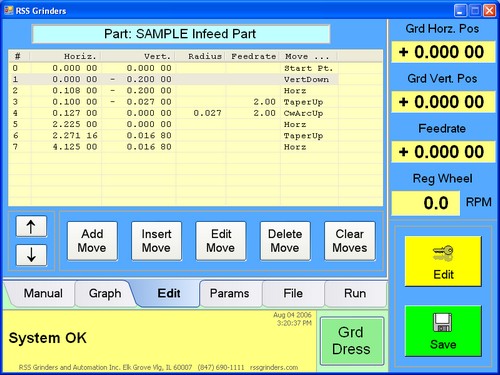Select the TaperUp move in row 6
Image resolution: width=500 pixels, height=375 pixels.
[x=173, y=136]
